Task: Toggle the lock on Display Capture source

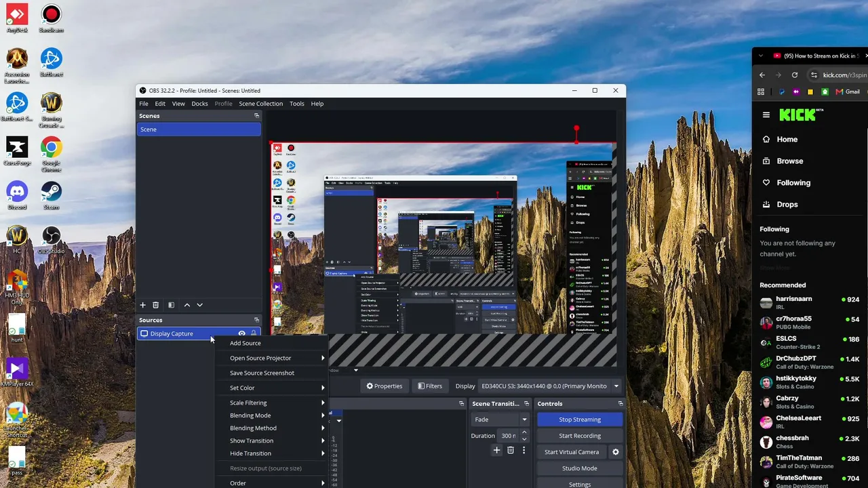Action: tap(254, 333)
